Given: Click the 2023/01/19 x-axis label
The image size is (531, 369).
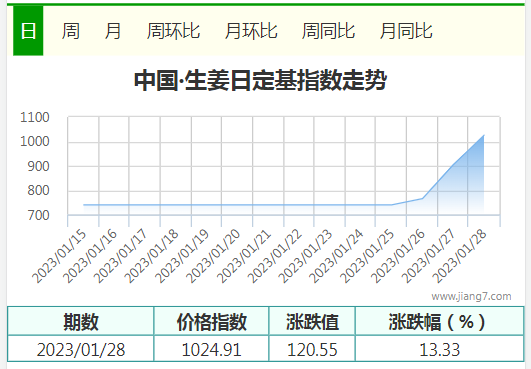Looking at the screenshot, I should [x=182, y=257].
